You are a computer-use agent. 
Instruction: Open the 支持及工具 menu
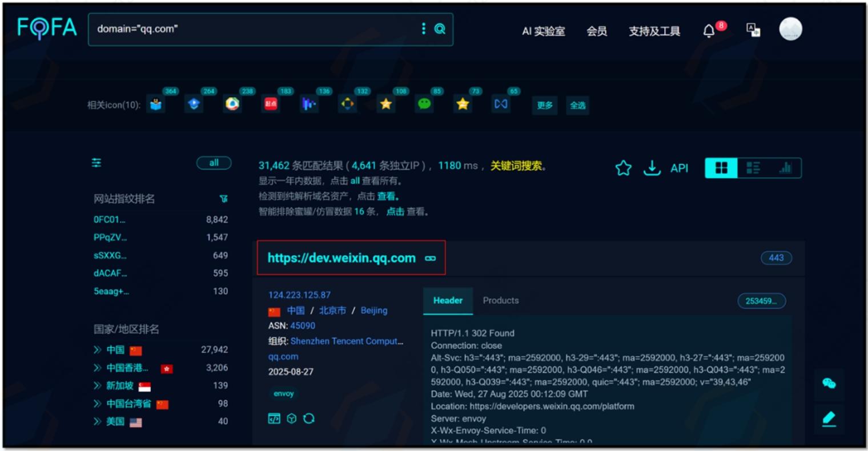pos(654,31)
